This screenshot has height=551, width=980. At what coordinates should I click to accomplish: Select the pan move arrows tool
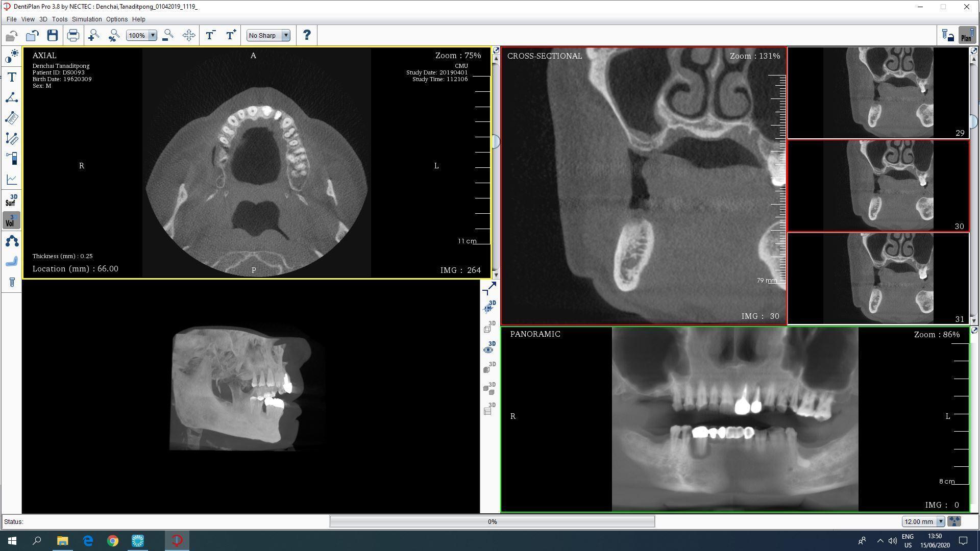[188, 35]
